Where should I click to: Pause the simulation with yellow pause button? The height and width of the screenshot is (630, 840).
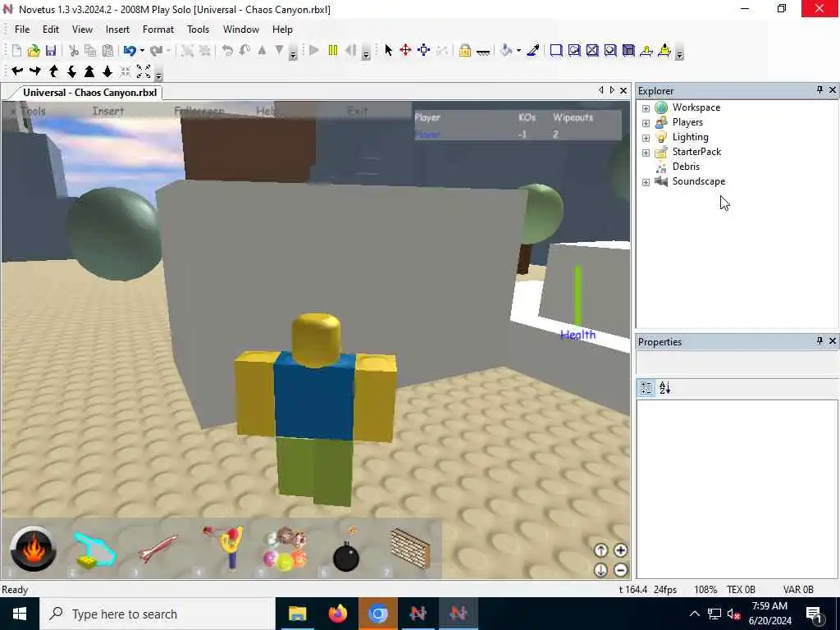333,51
